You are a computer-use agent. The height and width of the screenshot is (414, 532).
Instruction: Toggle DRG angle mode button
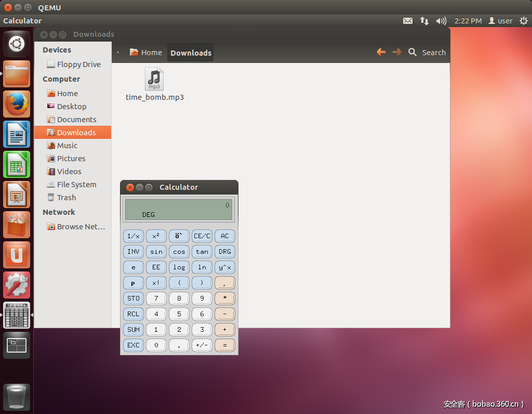pos(224,252)
